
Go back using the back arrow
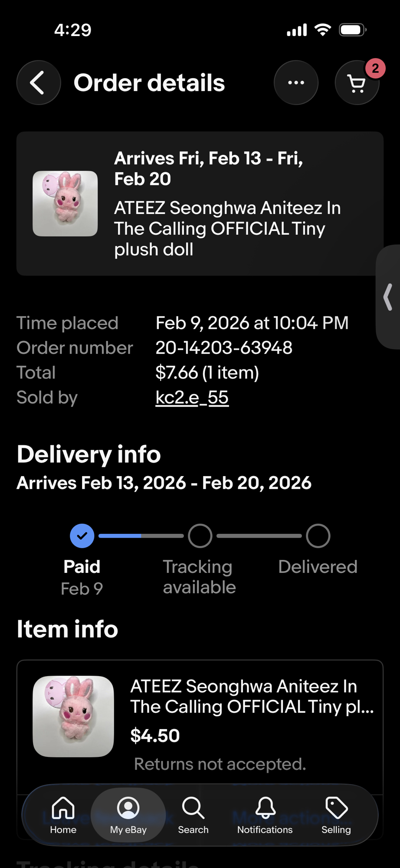coord(38,82)
